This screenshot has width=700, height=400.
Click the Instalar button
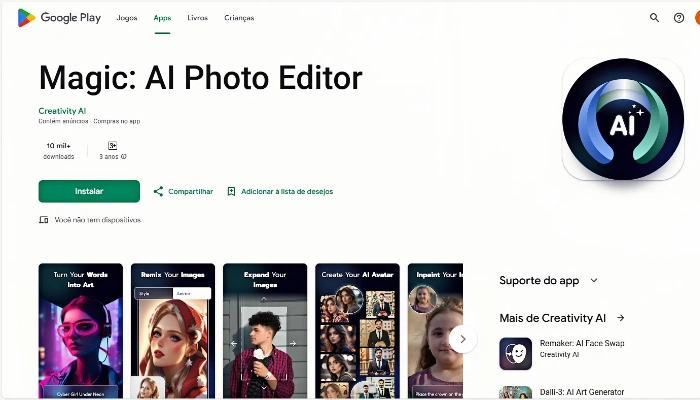pos(89,191)
